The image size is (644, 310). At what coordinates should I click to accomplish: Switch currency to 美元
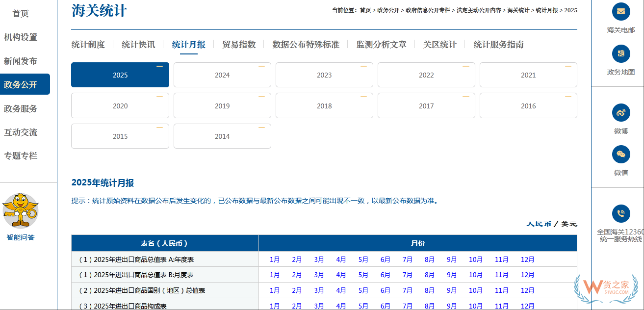pos(568,223)
